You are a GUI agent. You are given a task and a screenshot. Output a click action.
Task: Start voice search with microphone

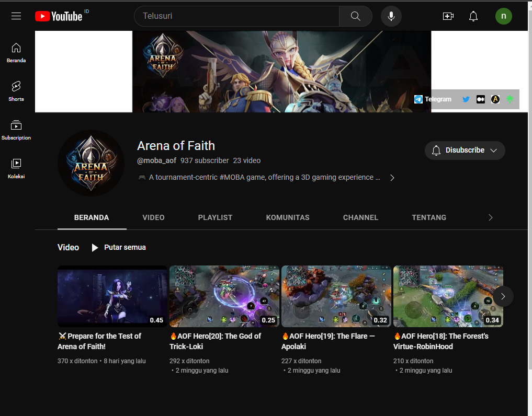(x=391, y=16)
